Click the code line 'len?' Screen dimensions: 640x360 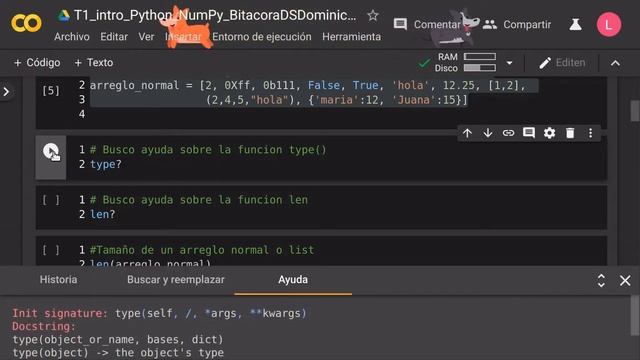click(102, 214)
